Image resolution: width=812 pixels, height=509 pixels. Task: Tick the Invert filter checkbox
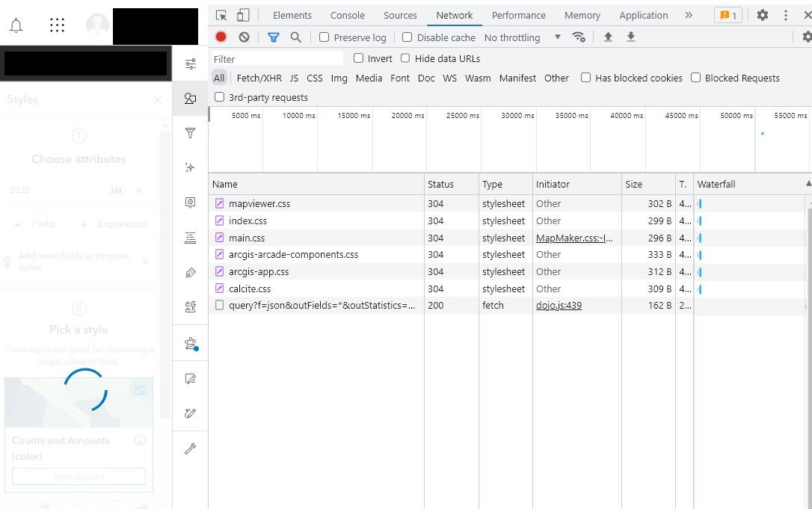pyautogui.click(x=359, y=58)
